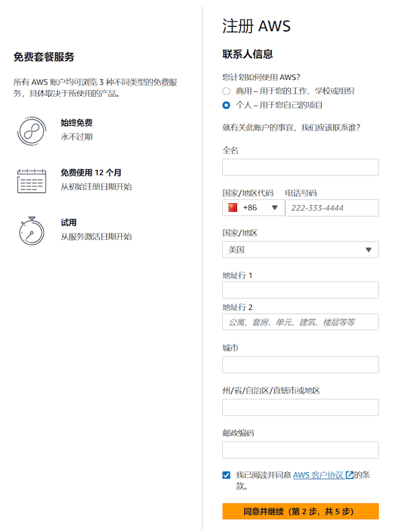Click 个人 – 用于您自己的项目 label text
404x532 pixels.
coord(279,105)
